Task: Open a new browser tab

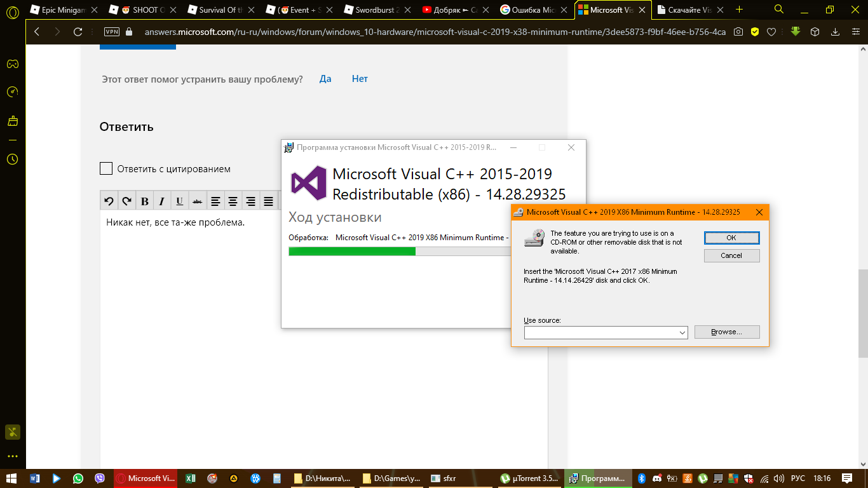Action: point(739,10)
